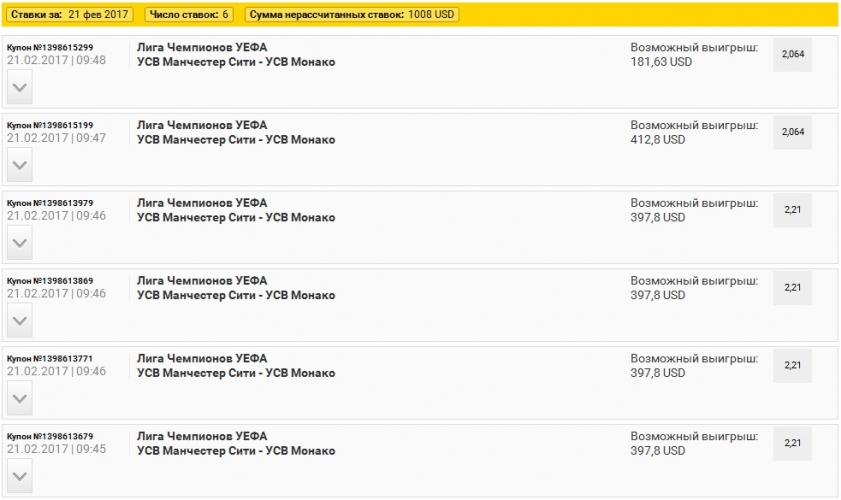Select text 'Купон №1398613869'
Viewport: 841px width, 500px height.
[50, 281]
